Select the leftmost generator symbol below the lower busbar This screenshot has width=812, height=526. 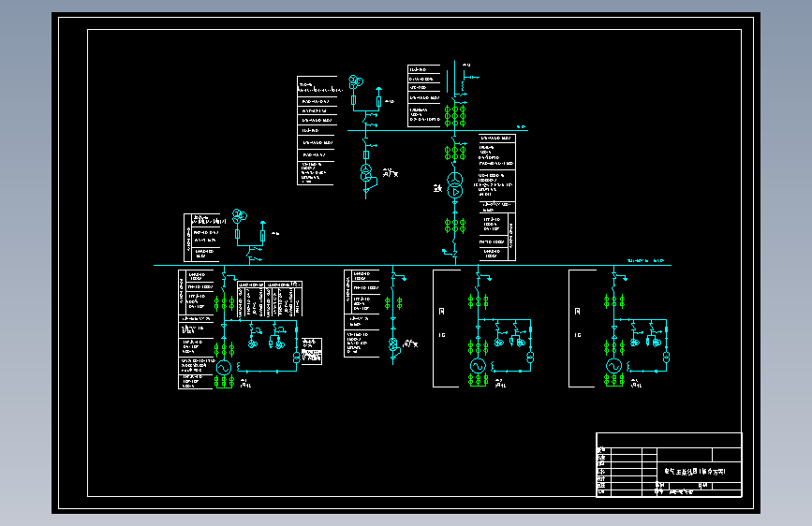pos(224,368)
